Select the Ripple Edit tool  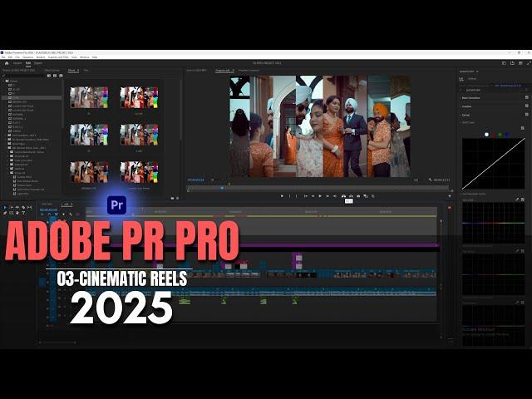pyautogui.click(x=17, y=207)
